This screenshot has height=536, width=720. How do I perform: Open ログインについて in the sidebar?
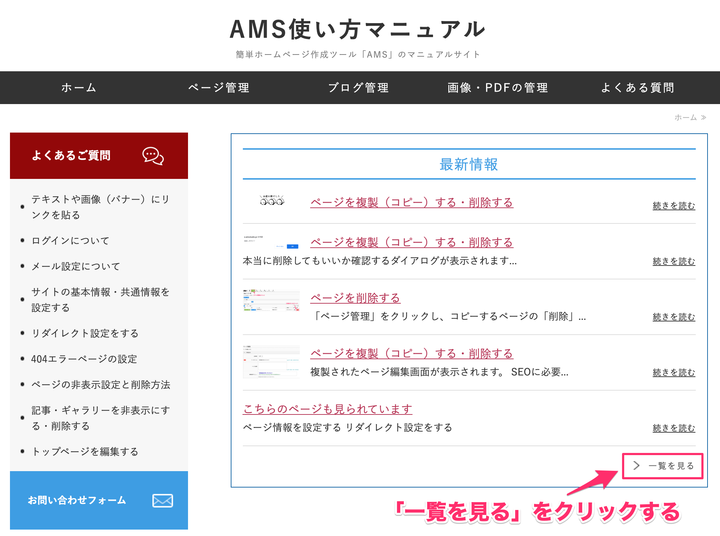point(70,241)
